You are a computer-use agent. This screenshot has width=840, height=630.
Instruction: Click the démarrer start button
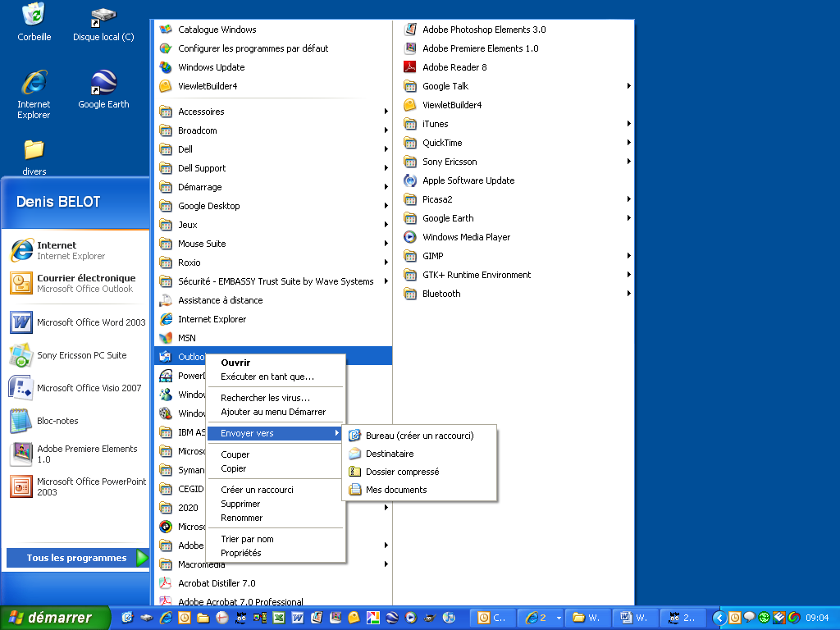[x=54, y=618]
